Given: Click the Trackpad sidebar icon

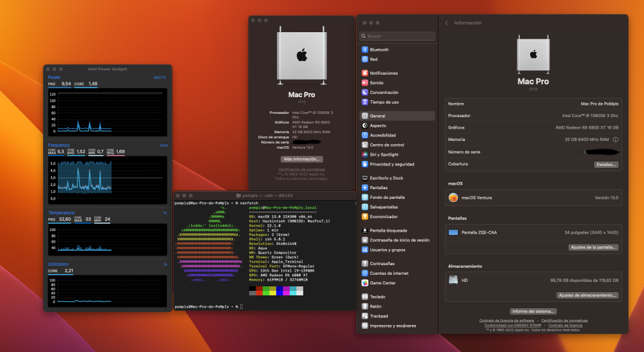Looking at the screenshot, I should (365, 316).
